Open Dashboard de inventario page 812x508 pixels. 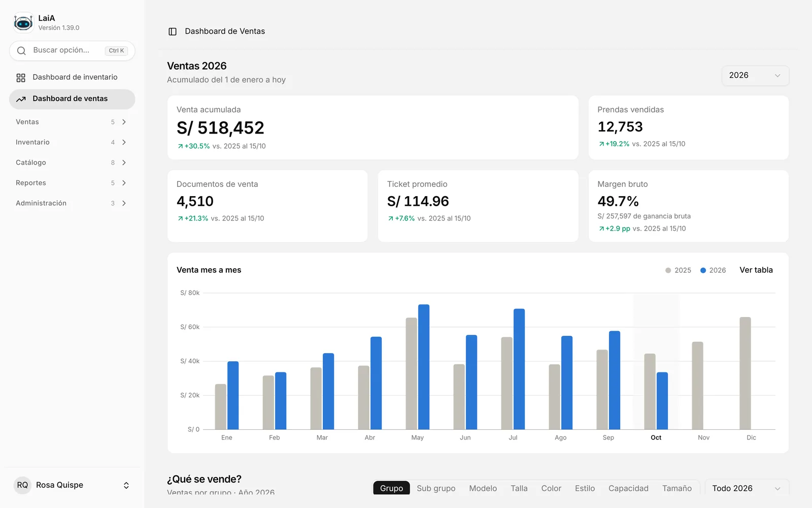click(72, 78)
